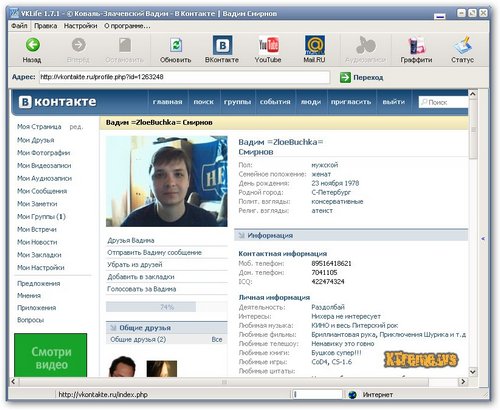Open the Правка menu
This screenshot has height=410, width=500.
[x=45, y=26]
